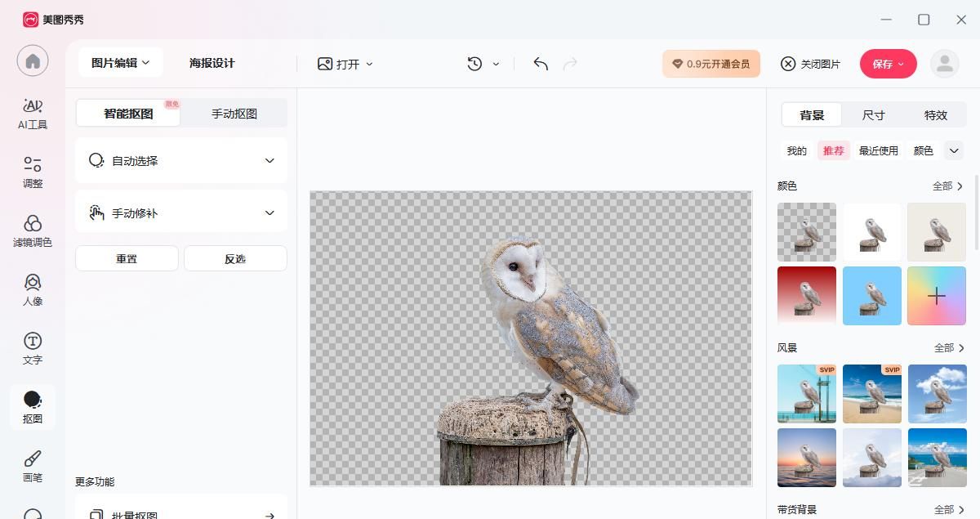Click the undo arrow icon
Image resolution: width=980 pixels, height=519 pixels.
click(541, 64)
